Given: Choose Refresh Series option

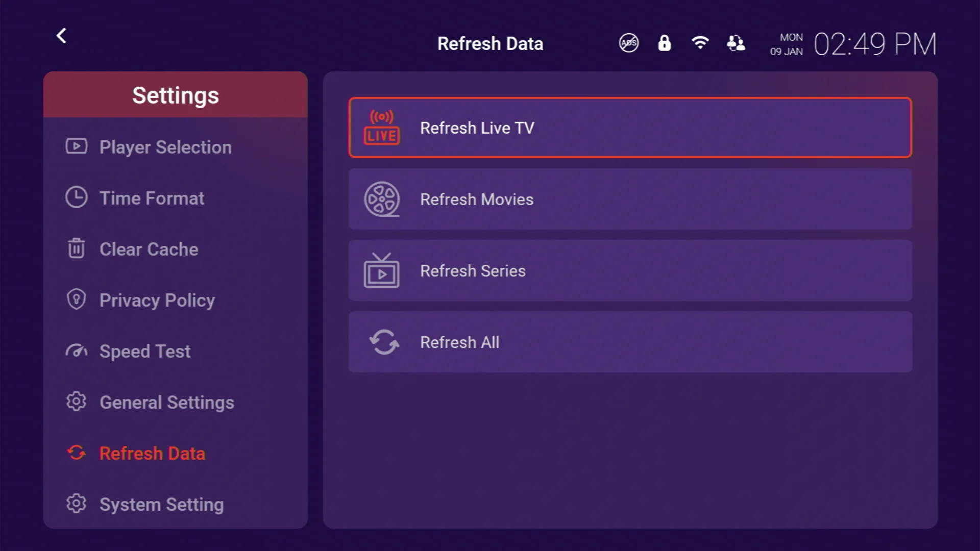Looking at the screenshot, I should coord(630,270).
